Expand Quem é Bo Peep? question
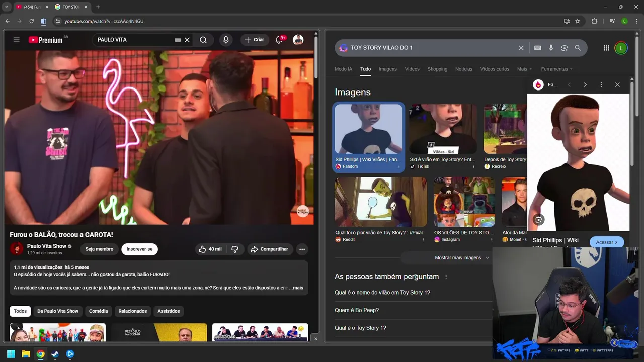This screenshot has height=362, width=644. 413,310
